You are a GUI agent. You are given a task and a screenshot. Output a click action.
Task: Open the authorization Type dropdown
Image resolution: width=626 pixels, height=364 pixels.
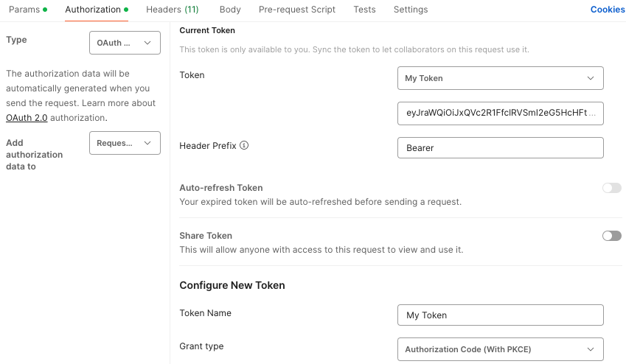[125, 43]
